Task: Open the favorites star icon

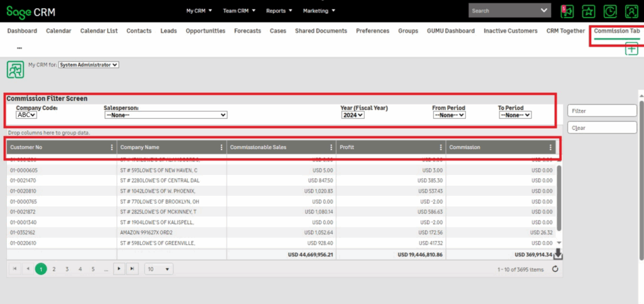Action: [x=588, y=11]
